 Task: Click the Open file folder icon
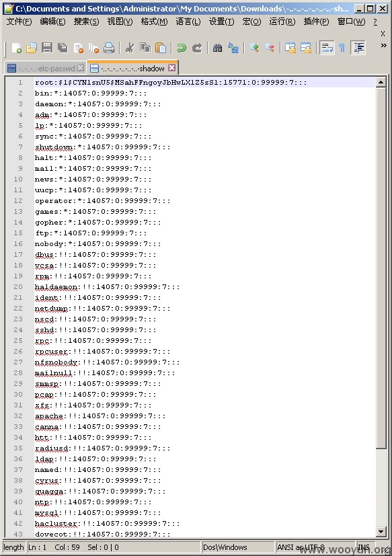pyautogui.click(x=32, y=48)
